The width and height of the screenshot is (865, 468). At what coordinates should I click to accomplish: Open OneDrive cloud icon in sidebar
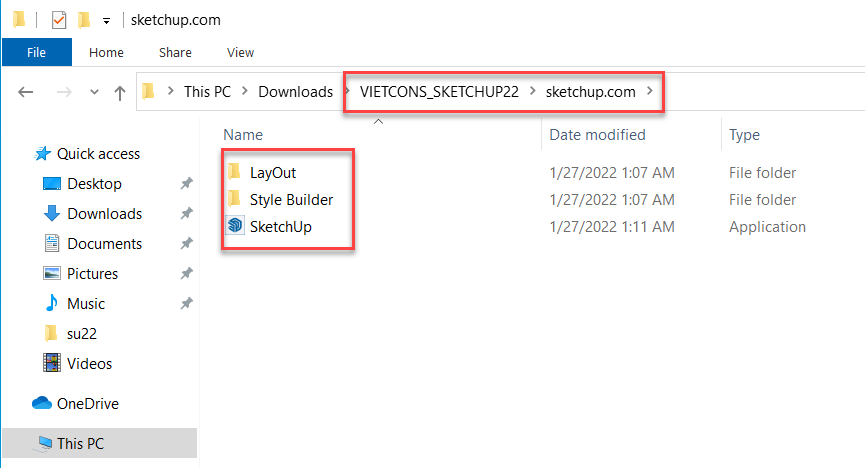(x=42, y=403)
